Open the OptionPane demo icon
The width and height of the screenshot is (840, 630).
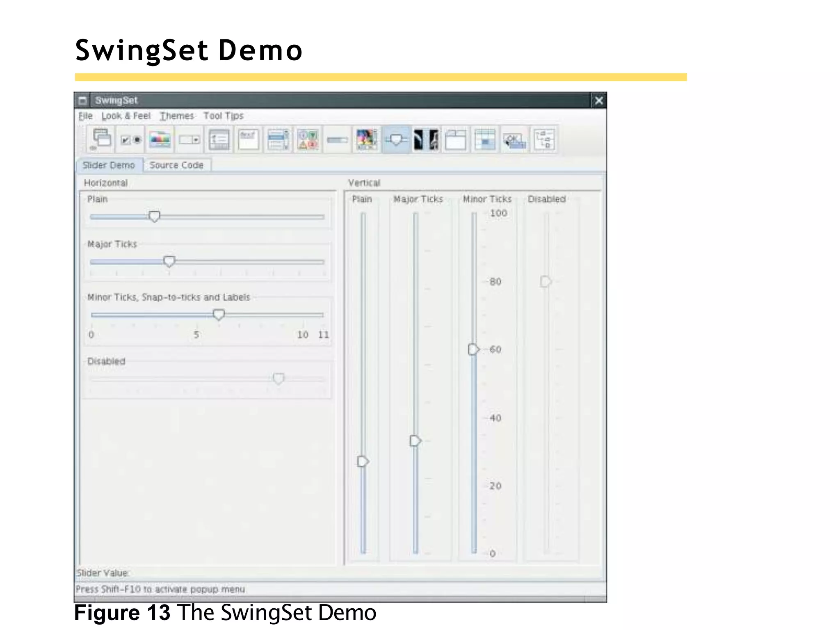[x=308, y=140]
